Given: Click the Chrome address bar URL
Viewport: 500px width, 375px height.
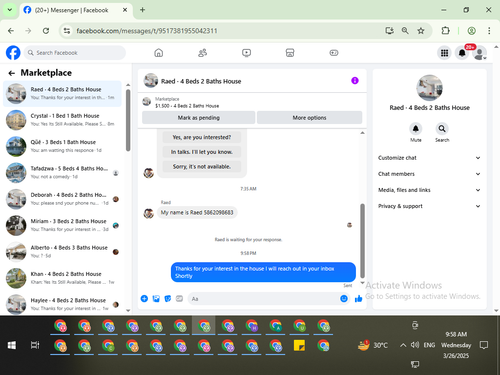Looking at the screenshot, I should [x=147, y=31].
